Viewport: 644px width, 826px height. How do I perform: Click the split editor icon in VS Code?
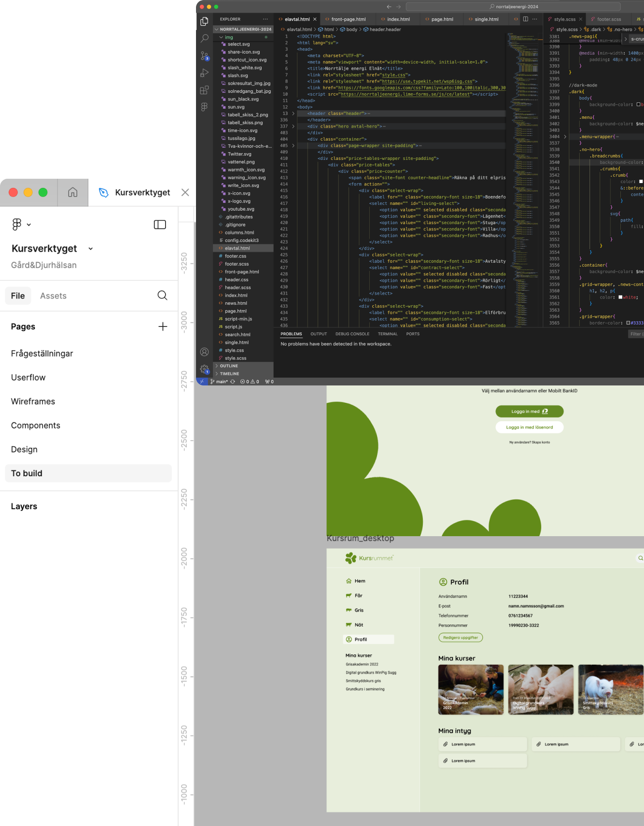pos(526,19)
